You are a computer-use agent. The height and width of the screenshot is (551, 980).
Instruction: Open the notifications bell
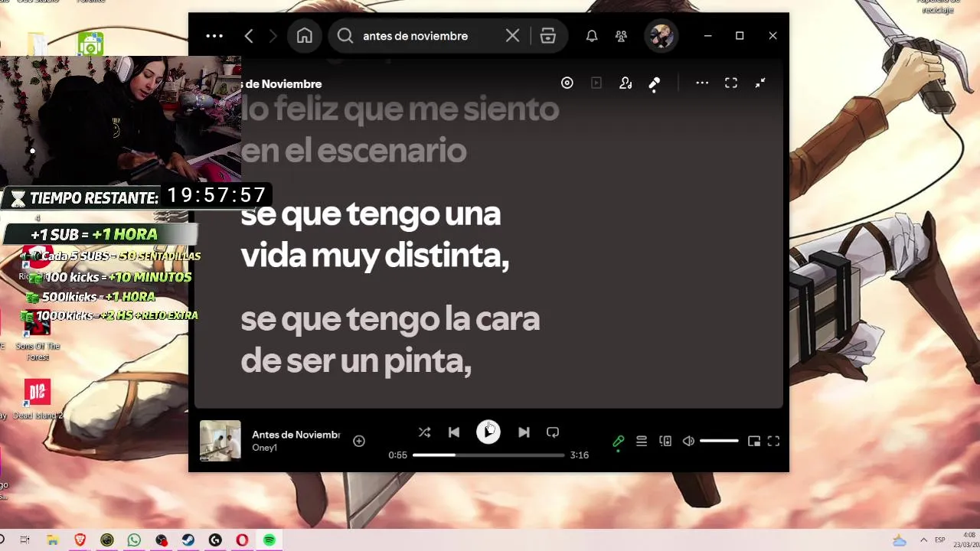click(592, 36)
